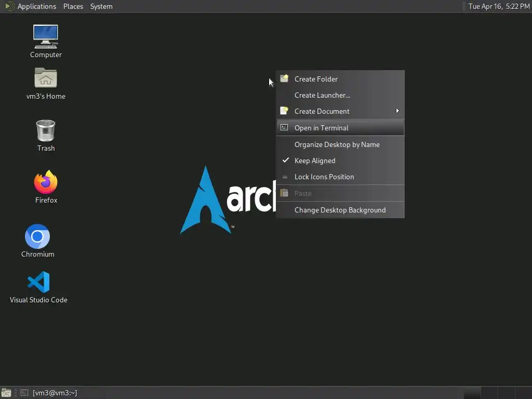Select the vm3's Home folder icon
The height and width of the screenshot is (399, 532).
pyautogui.click(x=46, y=84)
